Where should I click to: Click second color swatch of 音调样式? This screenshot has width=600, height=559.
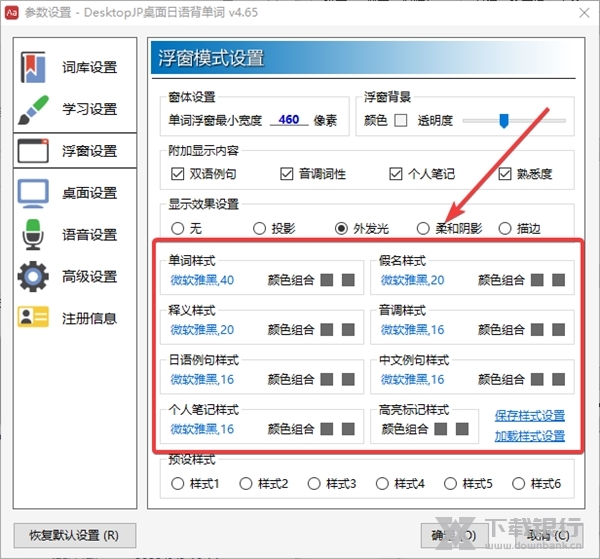(559, 329)
